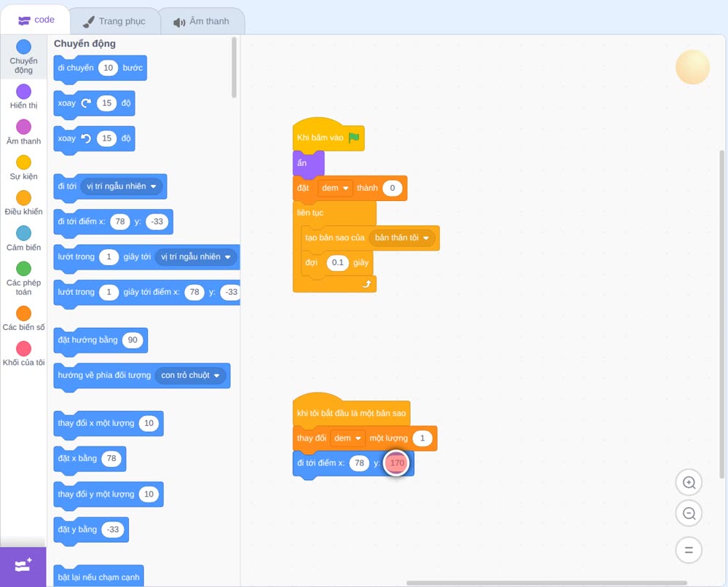Click the workspace horizontal scrollbar

(x=547, y=583)
